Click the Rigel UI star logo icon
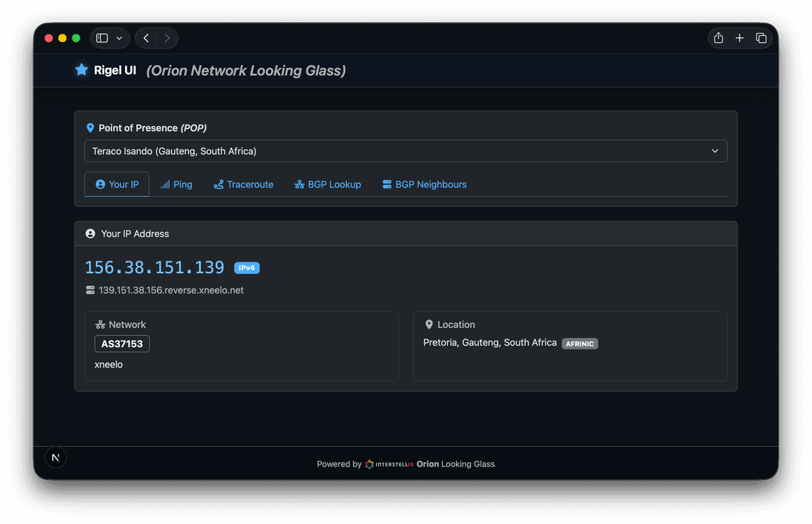The image size is (812, 524). click(x=81, y=70)
